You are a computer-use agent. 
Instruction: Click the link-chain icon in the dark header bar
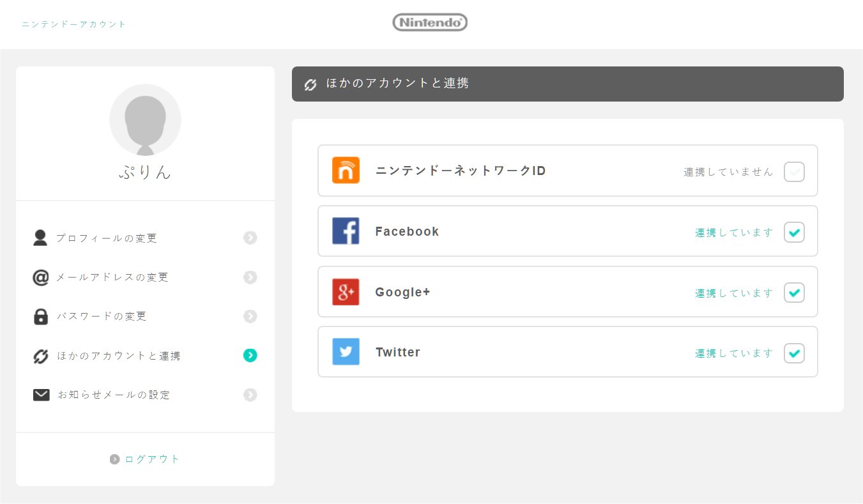click(310, 84)
